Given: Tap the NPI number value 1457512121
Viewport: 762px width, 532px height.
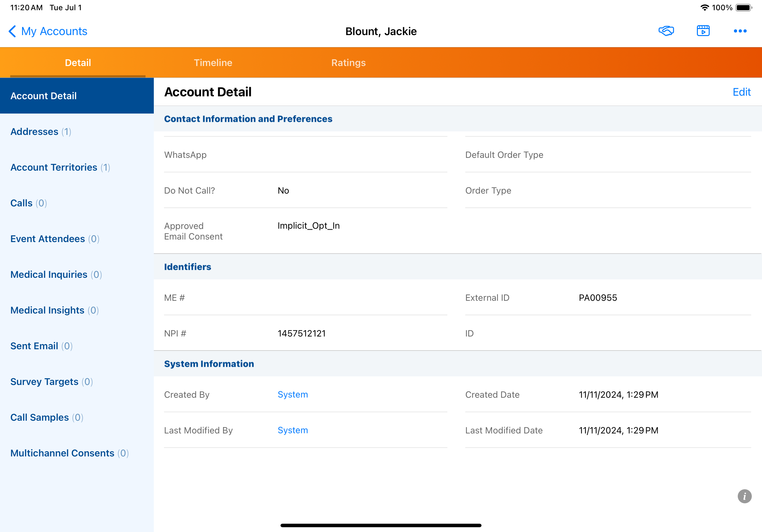Looking at the screenshot, I should pyautogui.click(x=301, y=333).
